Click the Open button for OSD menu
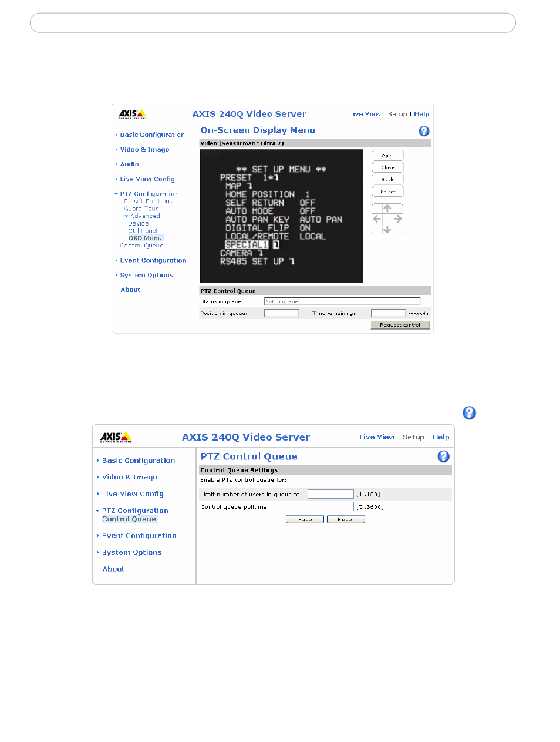Image resolution: width=560 pixels, height=742 pixels. [387, 156]
